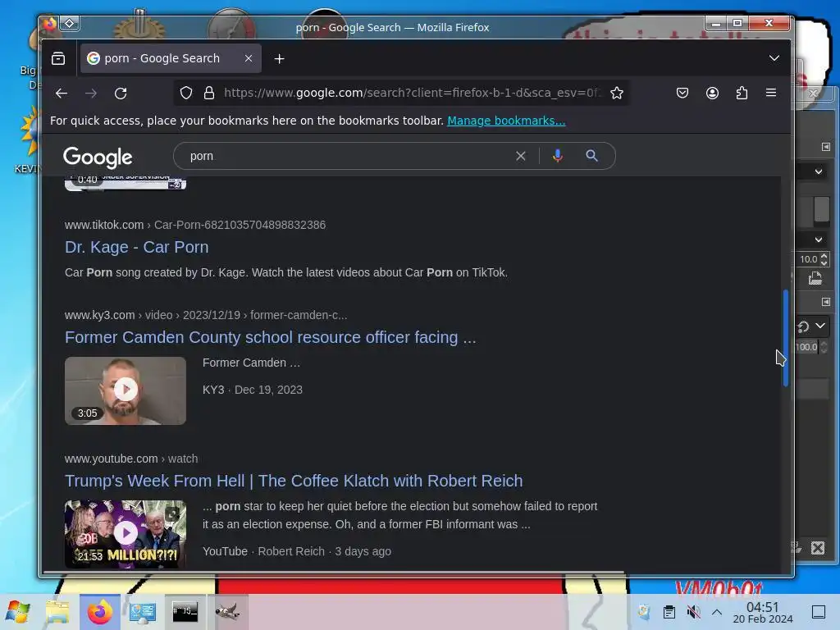This screenshot has height=630, width=840.
Task: Click the pin icon in the title bar
Action: click(70, 24)
